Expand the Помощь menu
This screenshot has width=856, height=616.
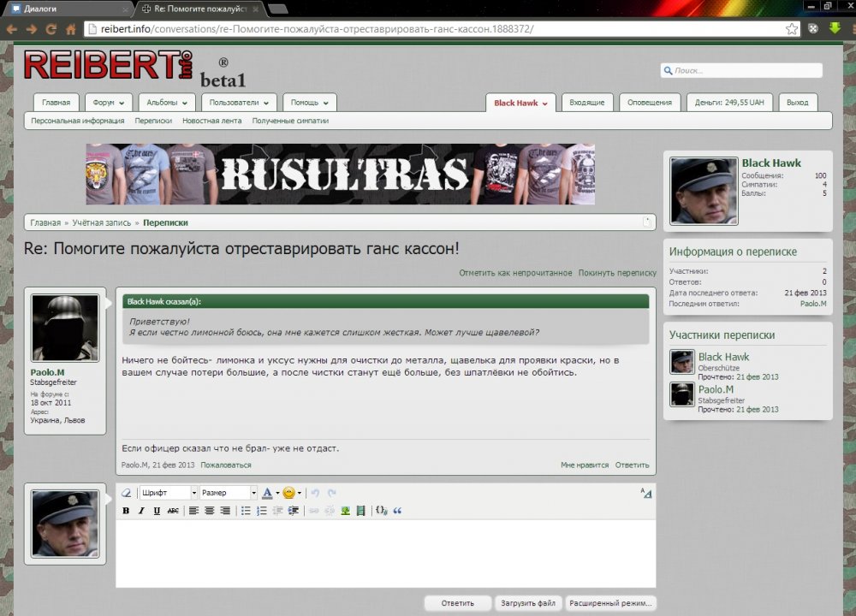pyautogui.click(x=310, y=103)
